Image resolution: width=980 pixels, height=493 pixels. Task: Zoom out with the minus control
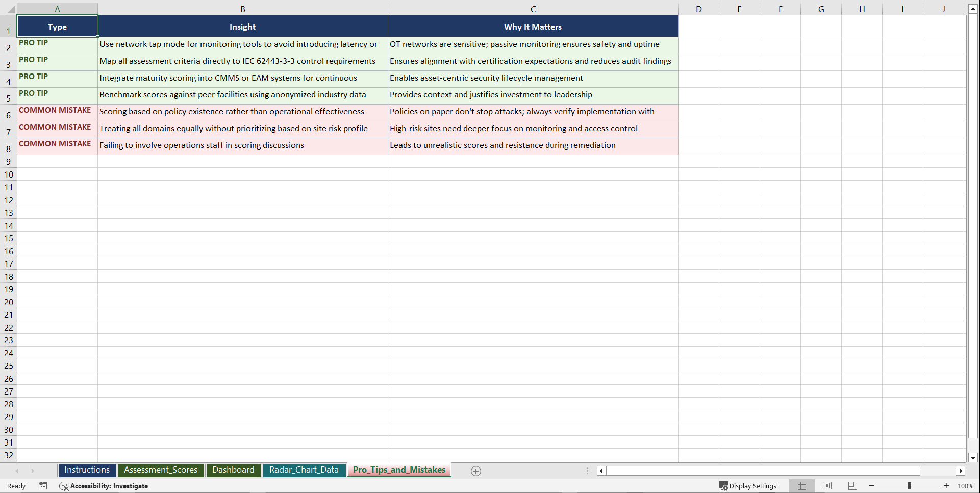tap(871, 486)
